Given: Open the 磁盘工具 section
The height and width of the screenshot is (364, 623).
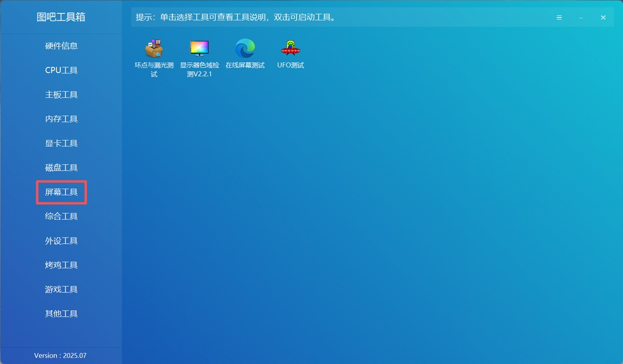Looking at the screenshot, I should click(61, 167).
